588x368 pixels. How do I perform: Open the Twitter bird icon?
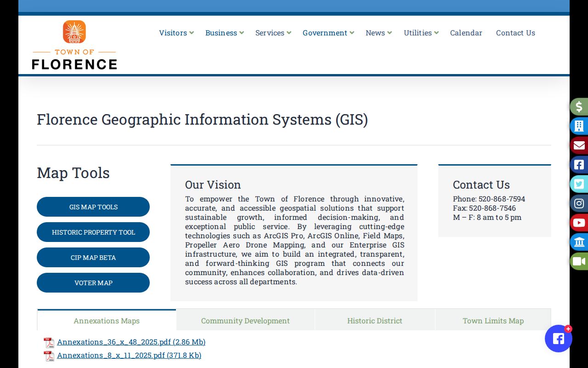pyautogui.click(x=579, y=184)
